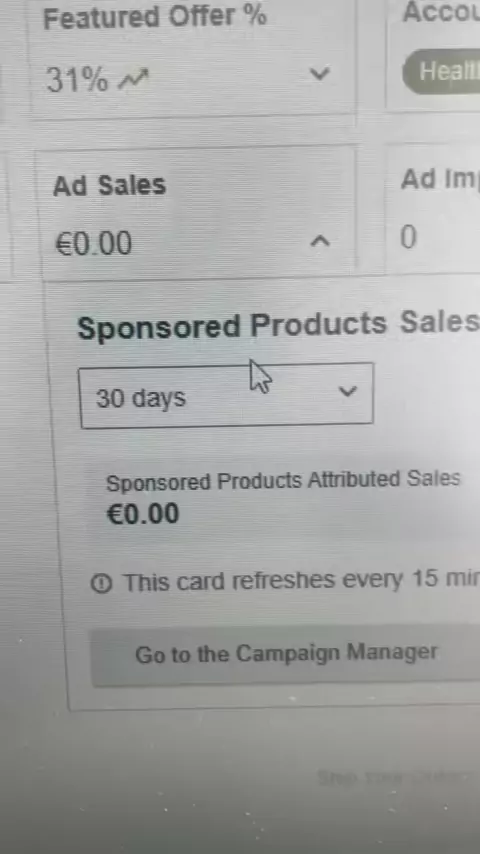The width and height of the screenshot is (480, 854).
Task: Open the 30 days period dropdown
Action: 227,395
